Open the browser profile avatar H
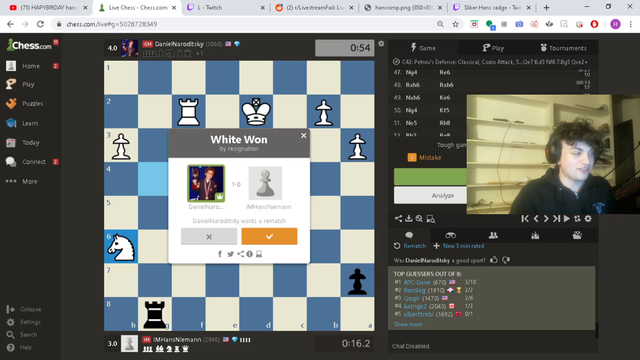This screenshot has height=360, width=640. [x=615, y=24]
